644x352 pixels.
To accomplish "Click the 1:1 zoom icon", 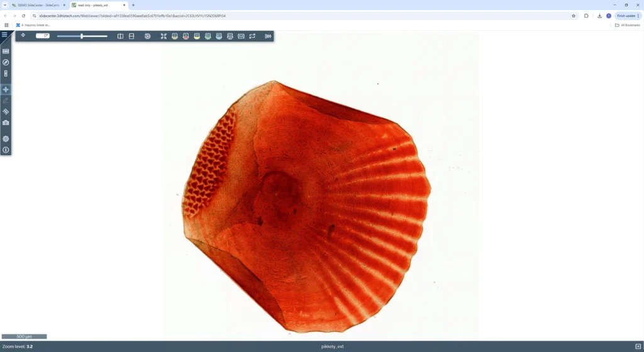I will coord(241,36).
